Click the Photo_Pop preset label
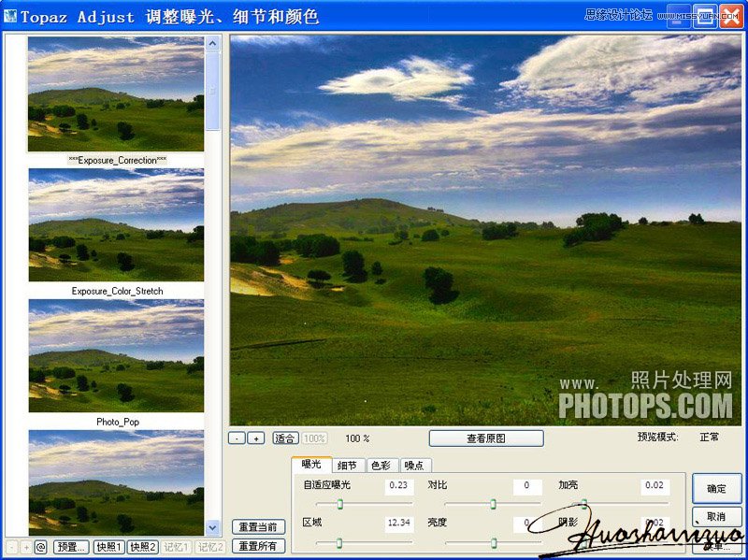The width and height of the screenshot is (748, 560). click(x=118, y=422)
